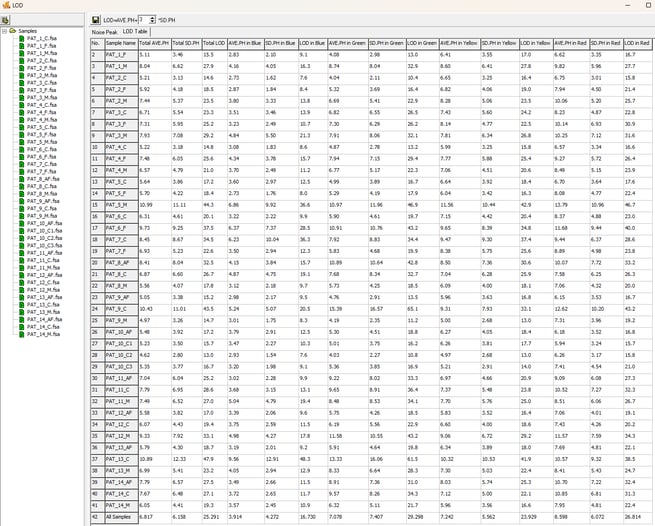Click the All Samples Total AVE.PH value 6.817
655x526 pixels.
tap(155, 517)
